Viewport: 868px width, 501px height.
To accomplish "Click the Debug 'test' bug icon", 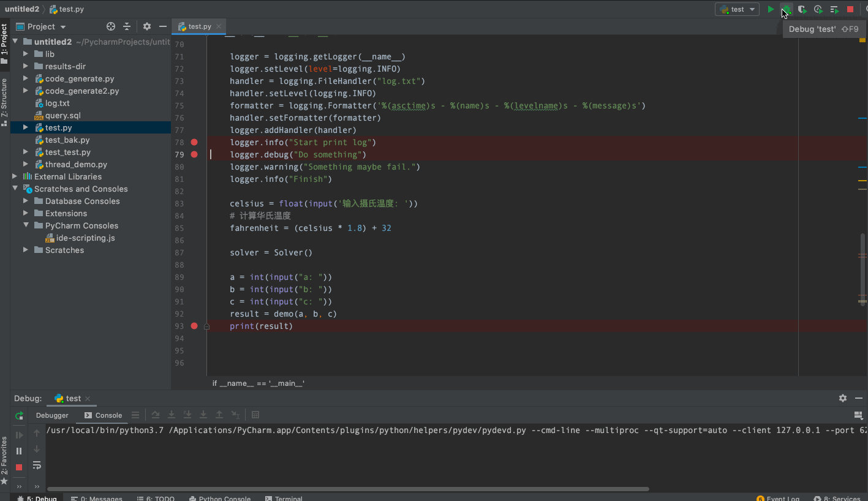I will click(787, 9).
